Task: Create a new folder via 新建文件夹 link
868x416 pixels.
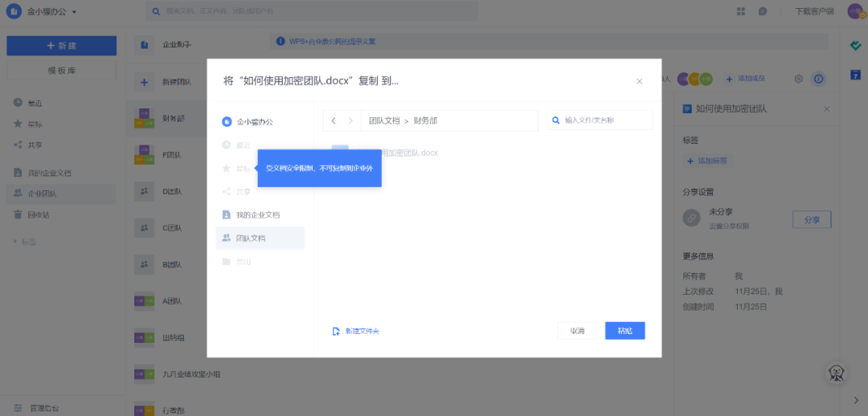Action: tap(356, 332)
